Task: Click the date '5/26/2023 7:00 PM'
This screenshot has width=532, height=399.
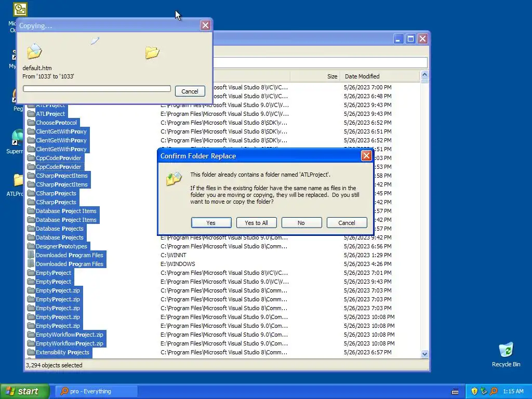Action: point(367,87)
